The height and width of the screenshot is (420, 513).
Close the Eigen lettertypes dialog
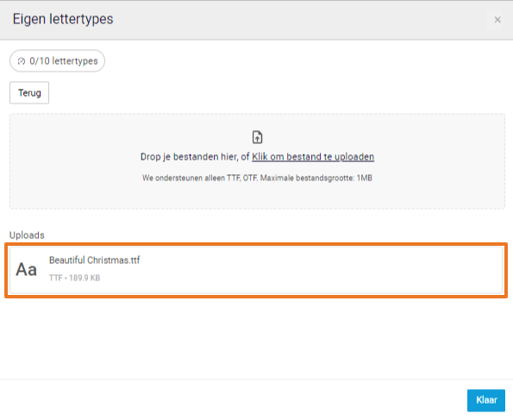pos(497,20)
